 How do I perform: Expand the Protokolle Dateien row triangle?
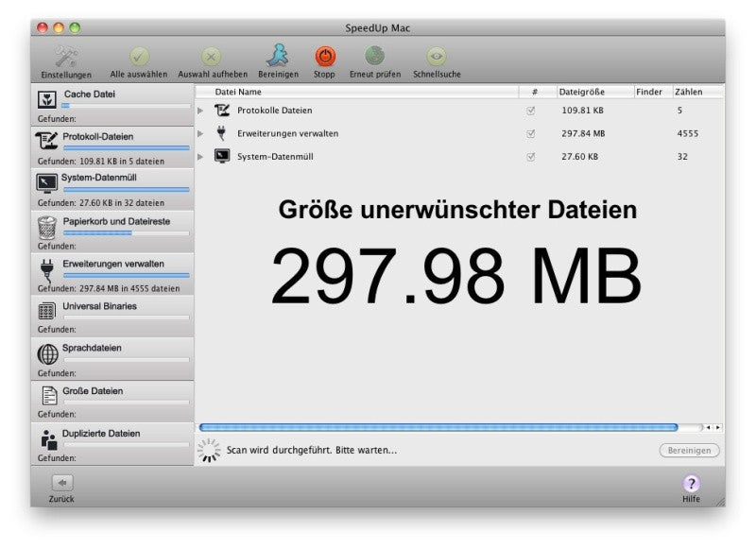tap(200, 111)
